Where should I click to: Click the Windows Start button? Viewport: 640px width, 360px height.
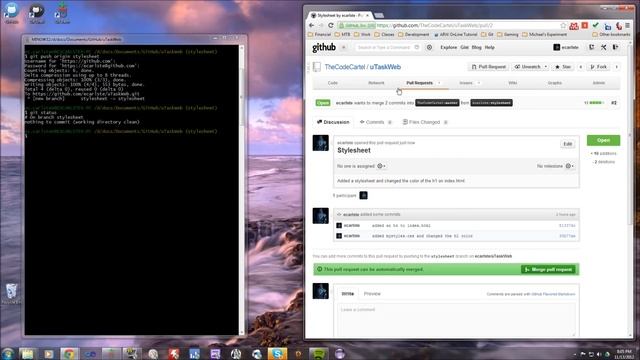coord(7,353)
